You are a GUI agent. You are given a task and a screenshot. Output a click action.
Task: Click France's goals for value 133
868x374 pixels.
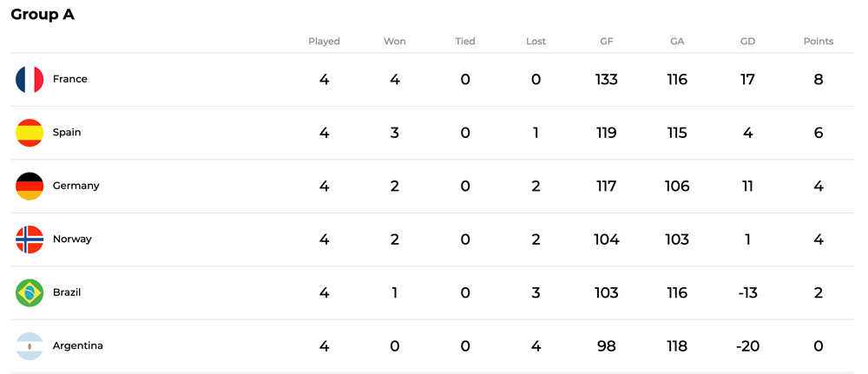click(x=606, y=80)
